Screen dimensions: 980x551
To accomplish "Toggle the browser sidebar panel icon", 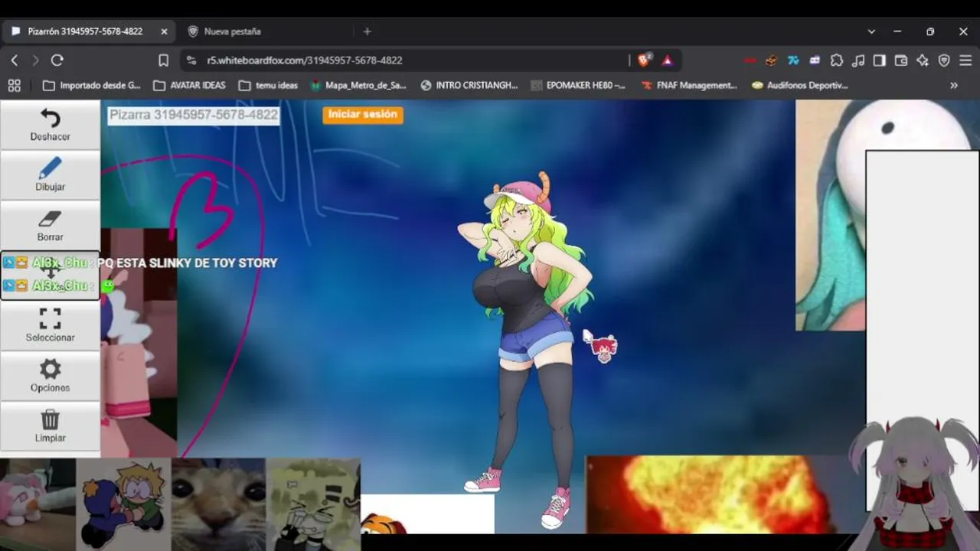I will [x=880, y=60].
